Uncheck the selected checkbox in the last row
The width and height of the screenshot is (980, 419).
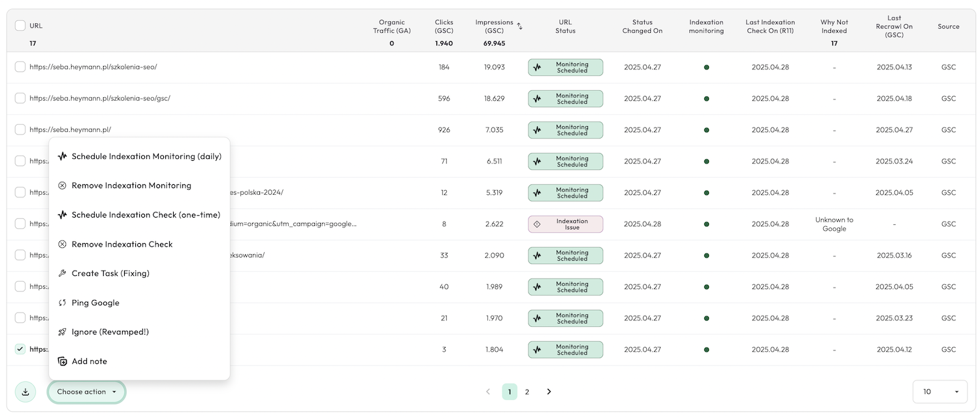pyautogui.click(x=20, y=349)
